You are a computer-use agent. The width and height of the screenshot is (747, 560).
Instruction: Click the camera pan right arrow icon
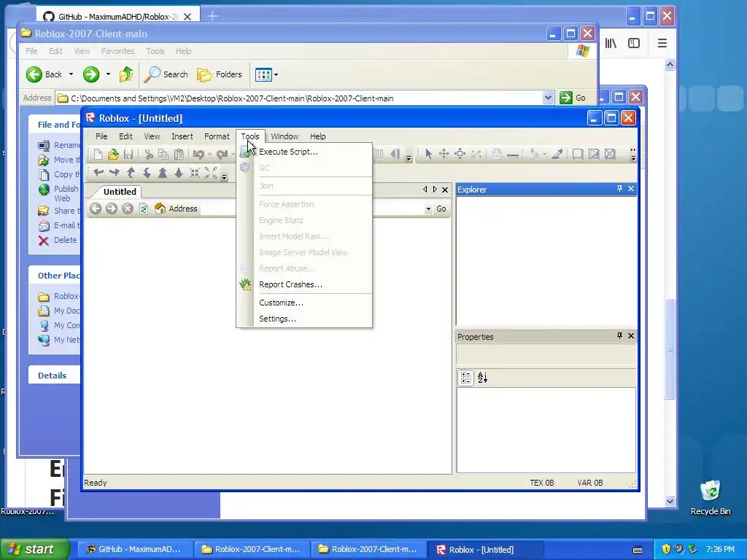pos(115,172)
